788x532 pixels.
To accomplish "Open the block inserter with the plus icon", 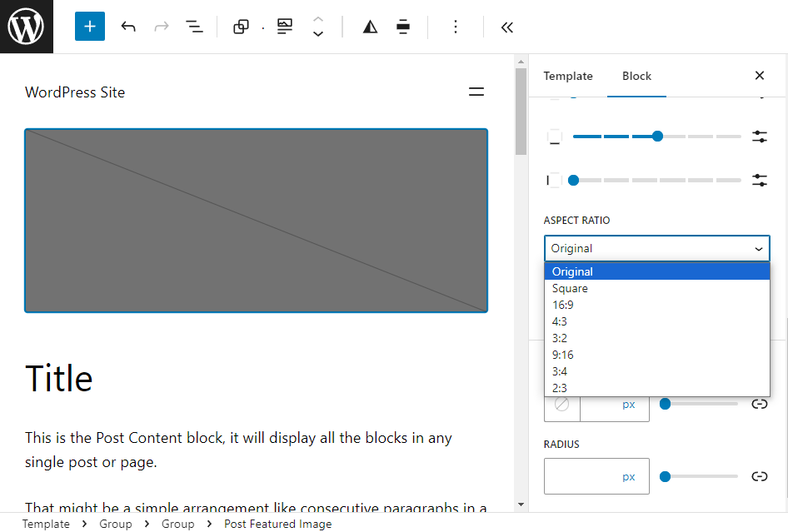I will pyautogui.click(x=89, y=27).
